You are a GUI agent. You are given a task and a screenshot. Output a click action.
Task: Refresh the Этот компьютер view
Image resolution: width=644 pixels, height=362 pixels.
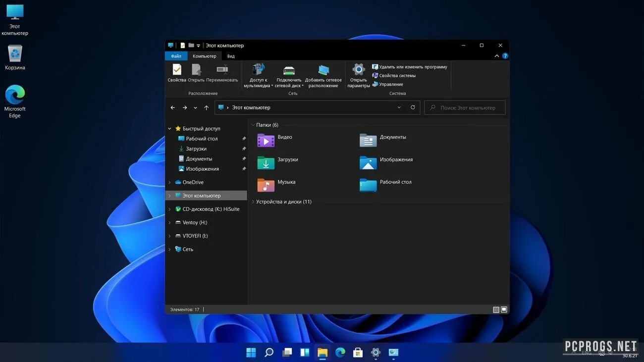pyautogui.click(x=413, y=107)
